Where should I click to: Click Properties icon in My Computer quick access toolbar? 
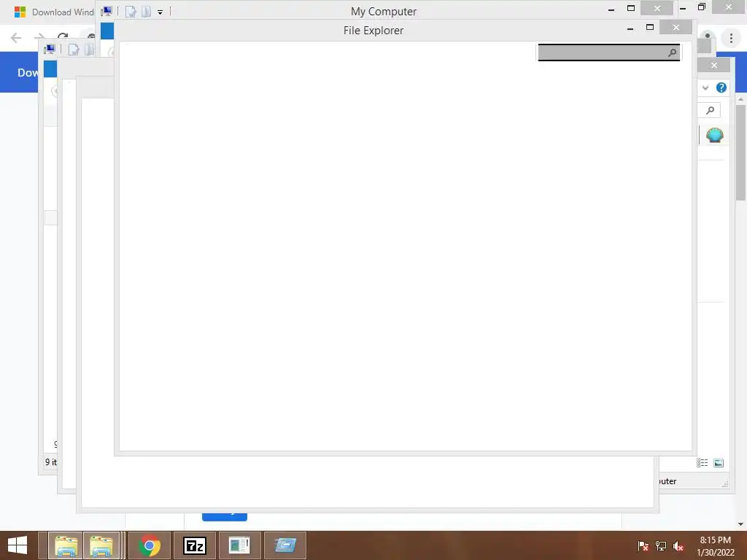click(131, 12)
